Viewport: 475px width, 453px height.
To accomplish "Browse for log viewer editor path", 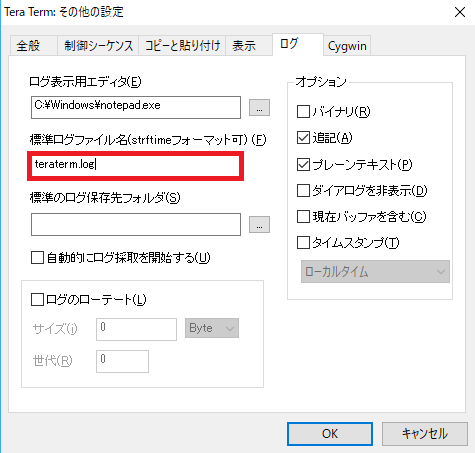I will coord(259,108).
